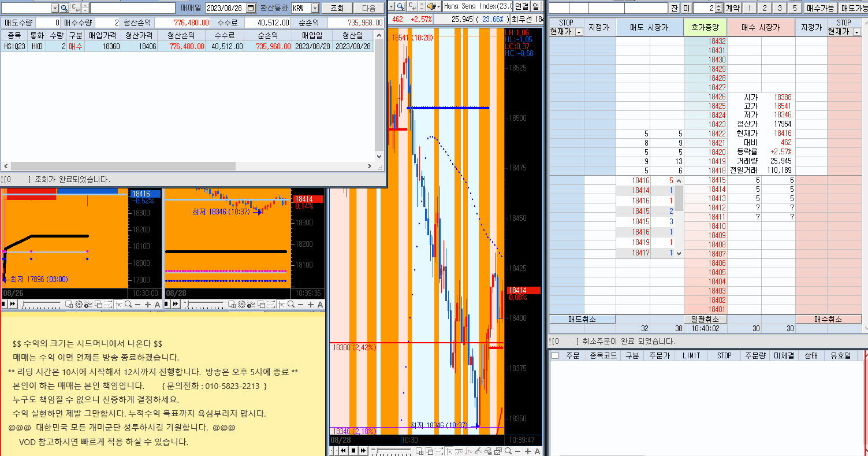Viewport: 868px width, 456px height.
Task: Click the quantity stepper arrows next to value 2
Action: (718, 8)
